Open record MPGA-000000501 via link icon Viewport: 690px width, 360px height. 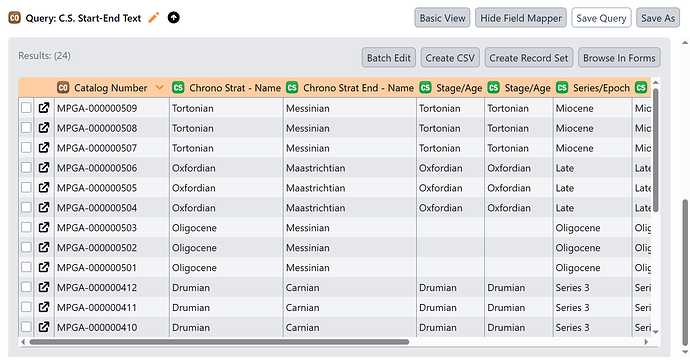click(44, 267)
